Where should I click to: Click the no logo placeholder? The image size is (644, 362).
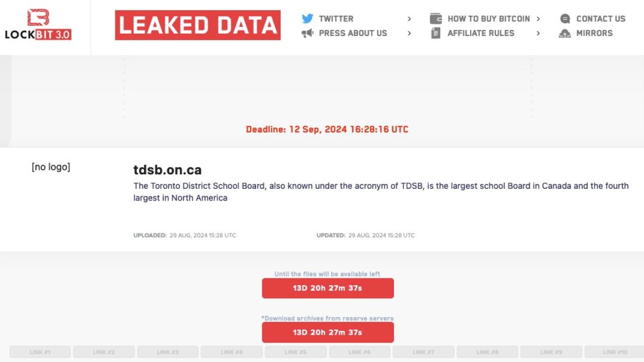click(51, 167)
